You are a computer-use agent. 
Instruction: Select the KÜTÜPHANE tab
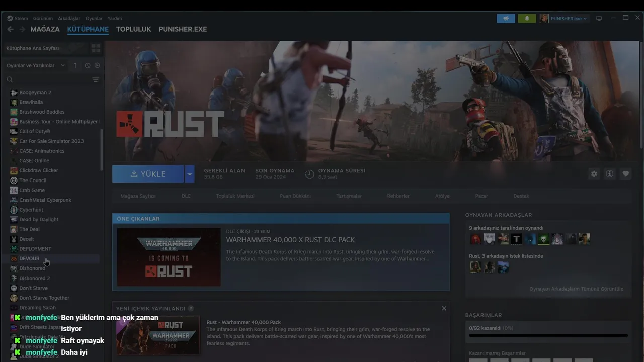88,29
